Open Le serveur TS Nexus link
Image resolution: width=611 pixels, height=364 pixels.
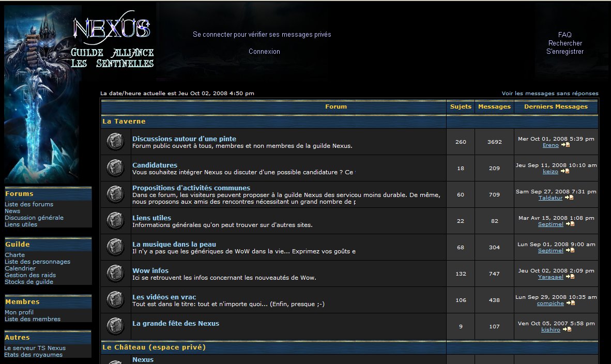35,348
